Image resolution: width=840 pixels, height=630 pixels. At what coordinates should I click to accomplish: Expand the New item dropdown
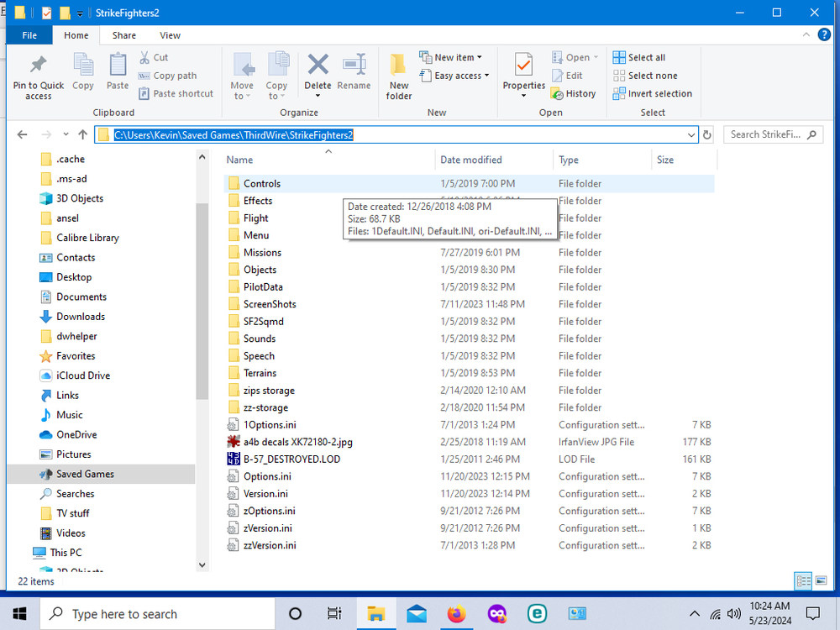tap(450, 57)
